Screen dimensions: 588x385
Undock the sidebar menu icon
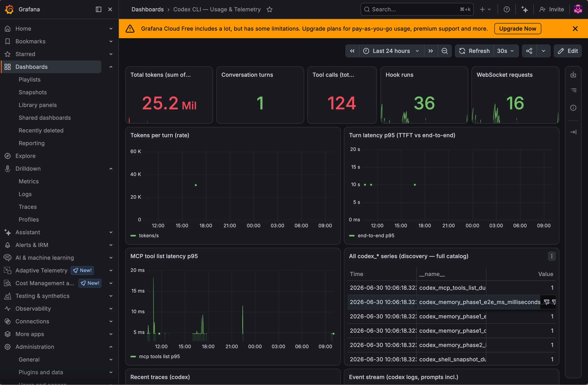pos(98,9)
